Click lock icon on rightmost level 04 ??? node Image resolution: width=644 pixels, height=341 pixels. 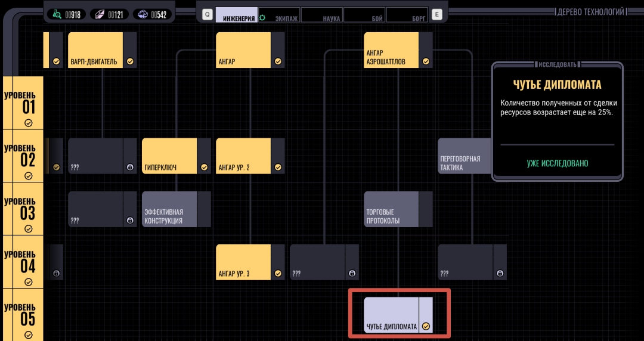[500, 274]
